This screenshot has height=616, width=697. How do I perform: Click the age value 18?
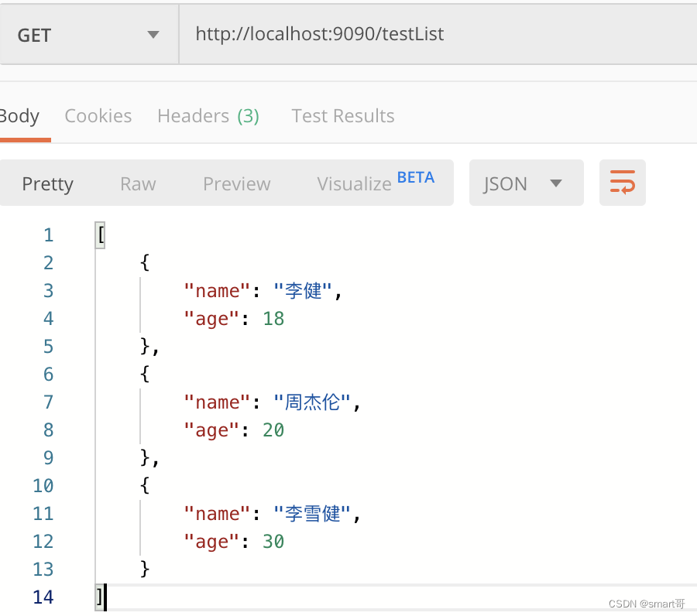pos(273,319)
